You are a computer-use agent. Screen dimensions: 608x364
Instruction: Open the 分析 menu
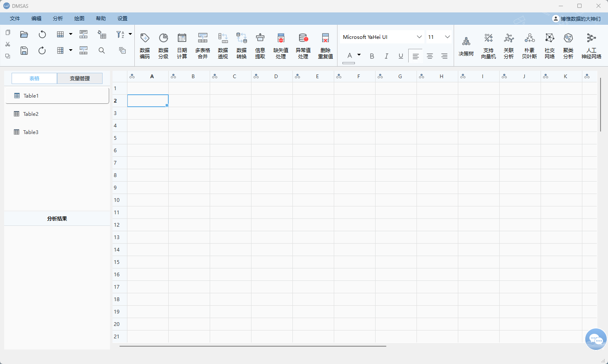[x=58, y=19]
